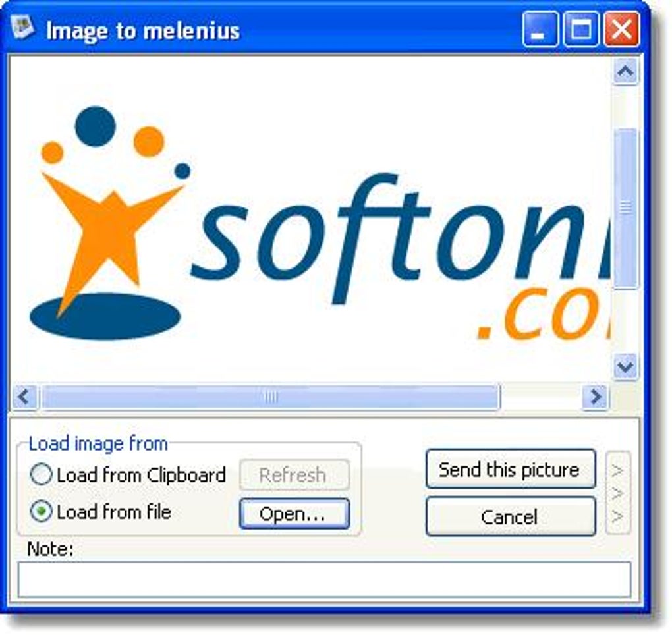Open a file with the Open... button
Image resolution: width=672 pixels, height=635 pixels.
pyautogui.click(x=294, y=513)
